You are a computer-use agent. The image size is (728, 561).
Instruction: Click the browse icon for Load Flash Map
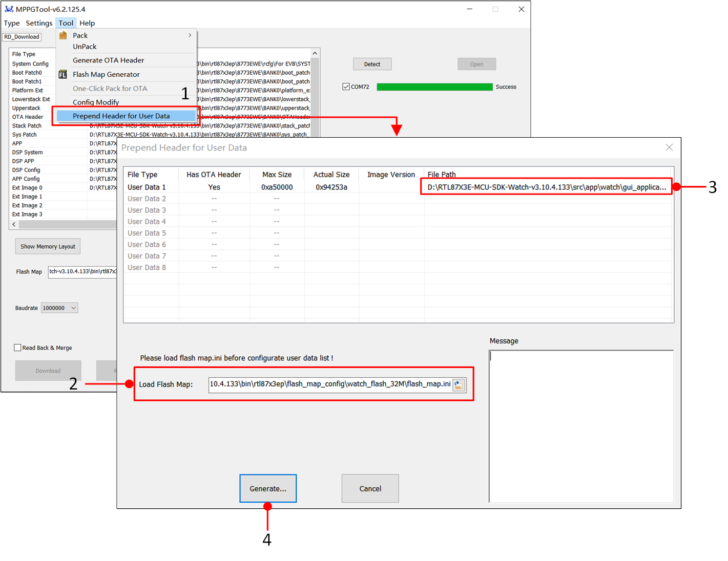pos(459,384)
